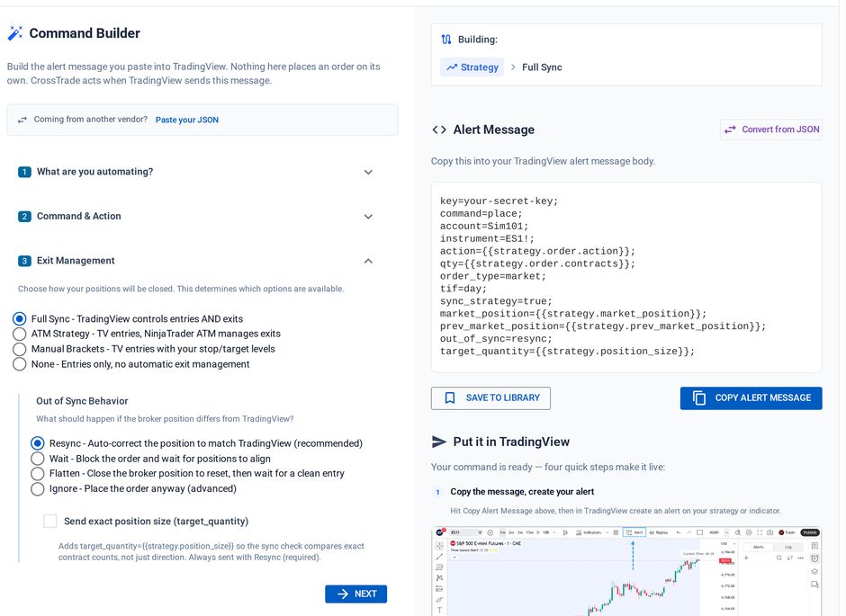Click 'key=your-secret-key;' line in alert message
Screen dimensions: 846x616
pos(499,201)
